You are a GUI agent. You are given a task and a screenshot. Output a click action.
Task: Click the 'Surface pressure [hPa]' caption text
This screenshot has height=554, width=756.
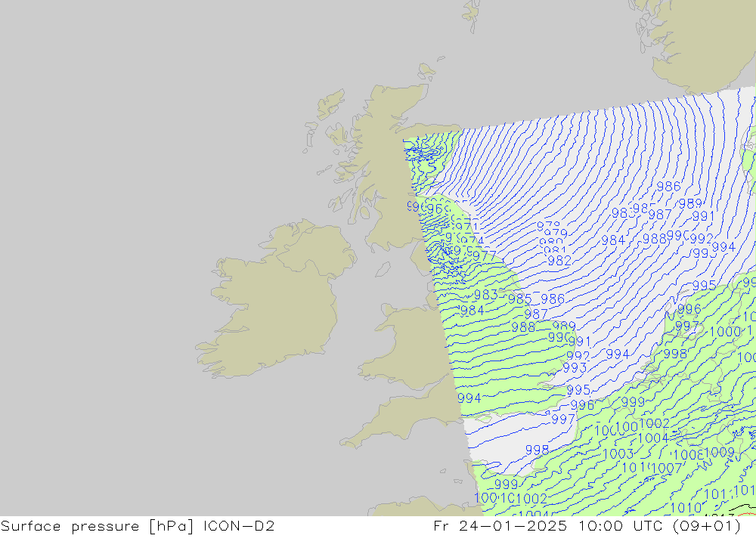98,526
